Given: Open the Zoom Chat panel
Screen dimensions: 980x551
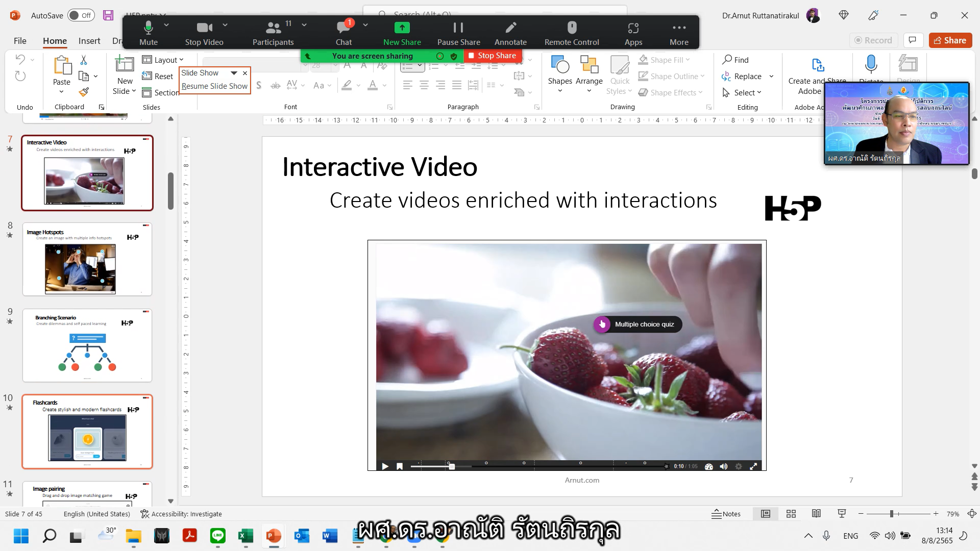Looking at the screenshot, I should (343, 32).
